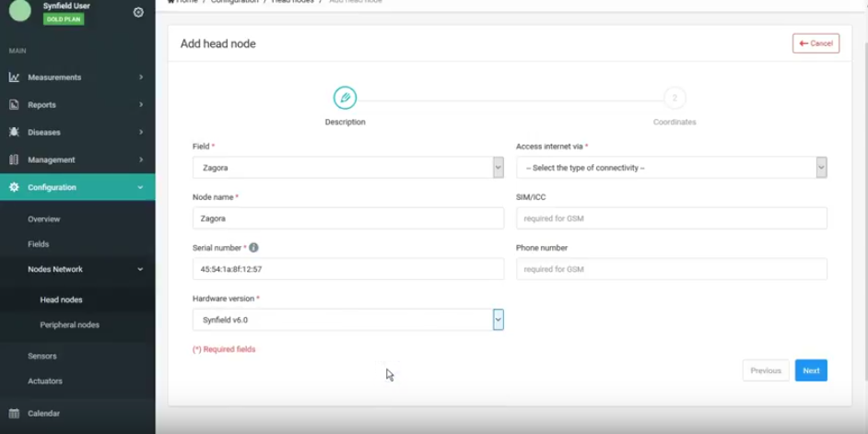Open the Hardware version dropdown
The image size is (868, 434).
[x=347, y=320]
